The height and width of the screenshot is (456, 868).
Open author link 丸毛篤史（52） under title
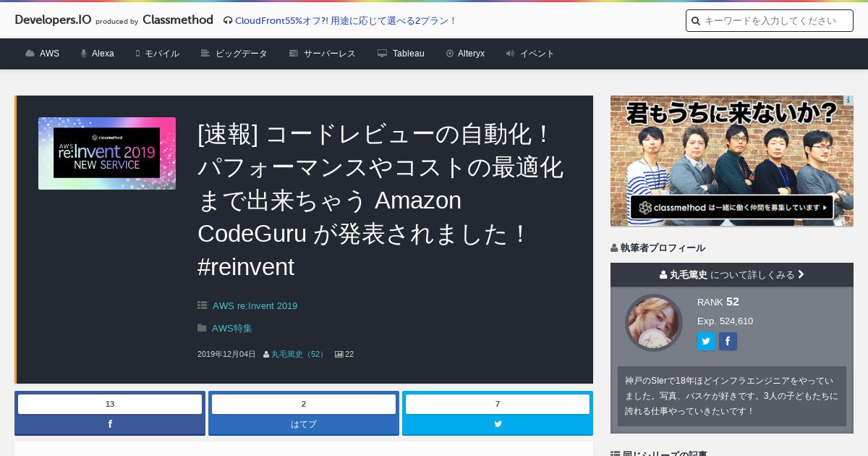[299, 354]
